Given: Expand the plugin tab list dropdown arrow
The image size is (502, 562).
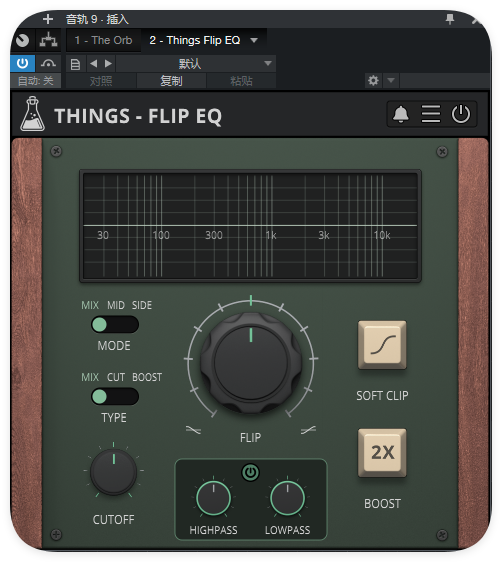Looking at the screenshot, I should click(x=254, y=40).
